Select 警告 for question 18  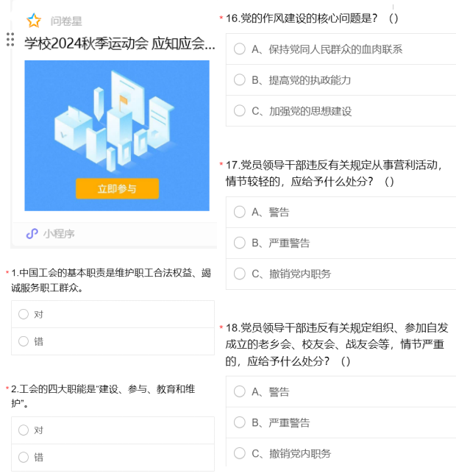(240, 391)
